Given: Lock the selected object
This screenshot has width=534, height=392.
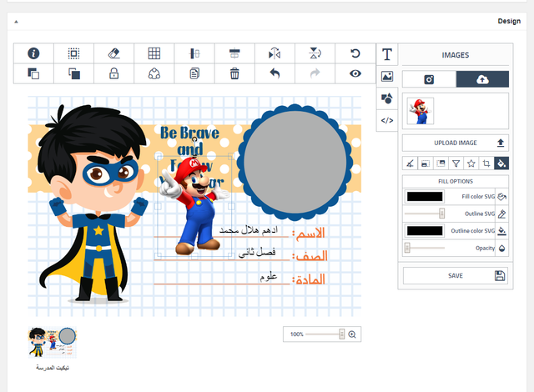Looking at the screenshot, I should pyautogui.click(x=113, y=73).
